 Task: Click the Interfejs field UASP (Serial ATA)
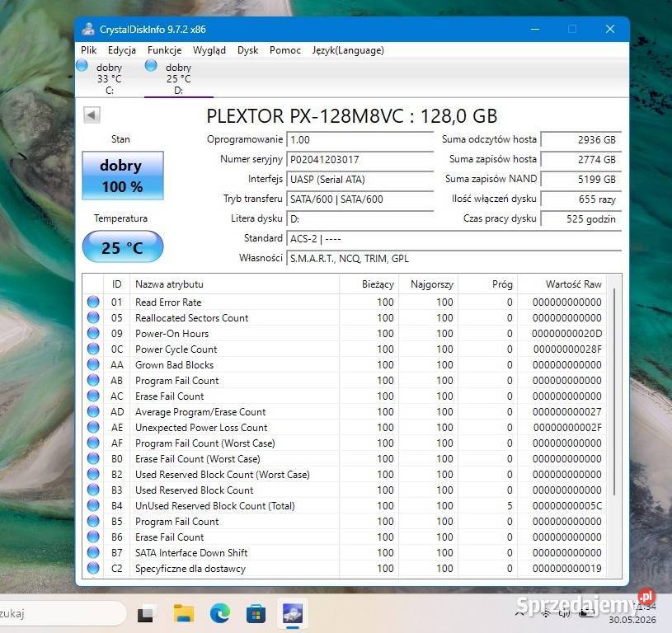tap(360, 179)
